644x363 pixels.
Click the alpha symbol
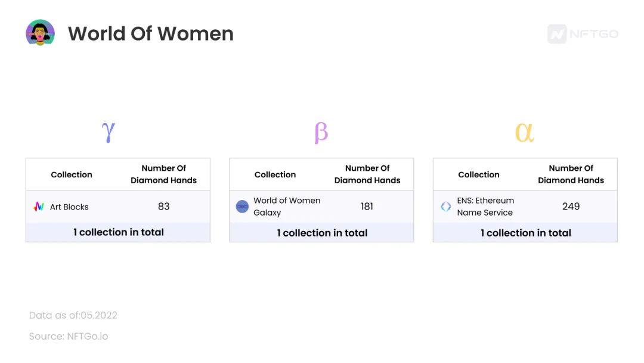pyautogui.click(x=524, y=132)
